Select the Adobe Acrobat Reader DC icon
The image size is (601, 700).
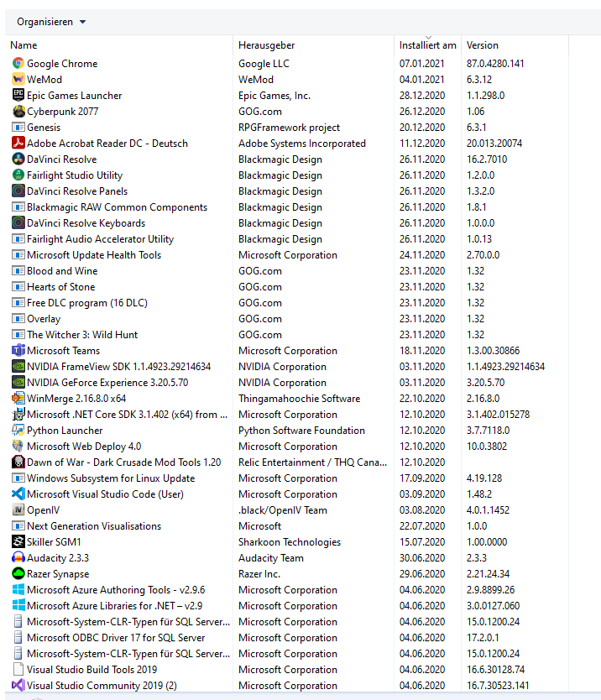18,144
